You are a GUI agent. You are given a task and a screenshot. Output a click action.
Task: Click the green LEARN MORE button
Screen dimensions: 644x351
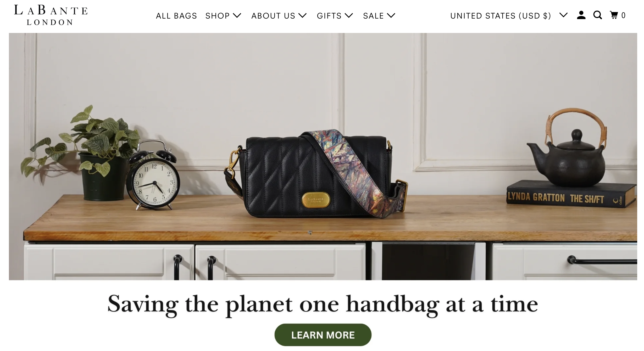(x=323, y=335)
